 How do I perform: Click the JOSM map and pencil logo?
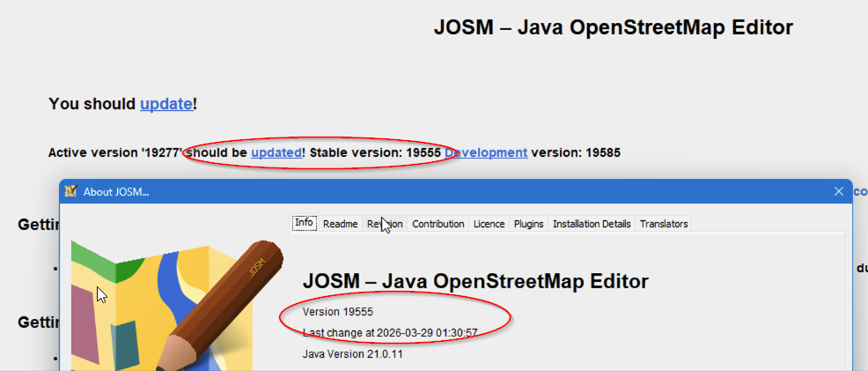(177, 305)
